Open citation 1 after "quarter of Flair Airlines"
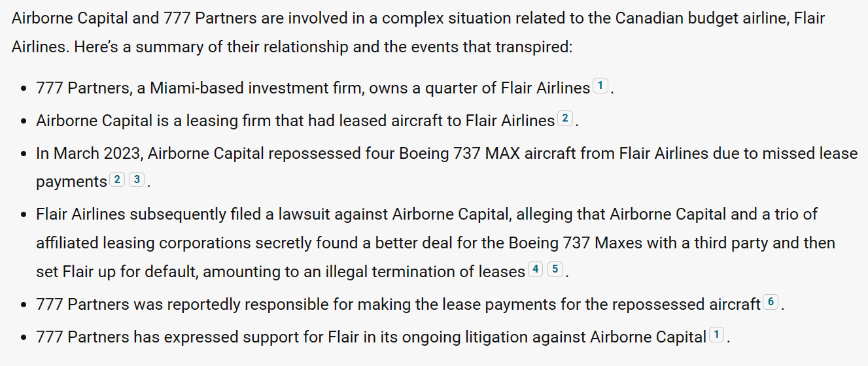The width and height of the screenshot is (868, 366). tap(600, 86)
